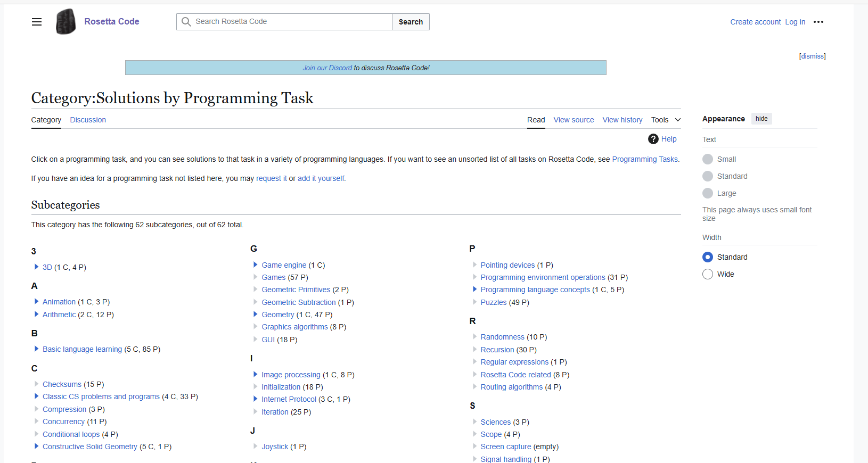Click the magnifier icon in search box
Screen dimensions: 868x463
point(186,22)
